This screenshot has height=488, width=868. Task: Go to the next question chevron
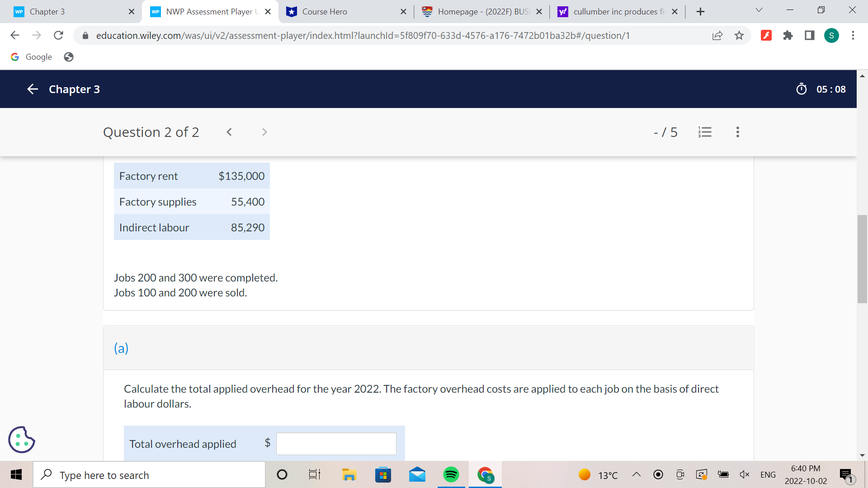tap(264, 132)
